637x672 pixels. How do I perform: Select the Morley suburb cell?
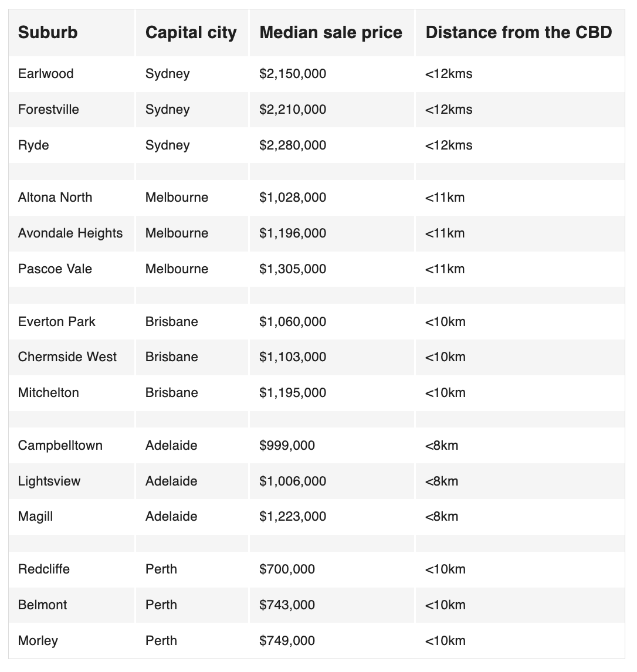click(x=38, y=641)
